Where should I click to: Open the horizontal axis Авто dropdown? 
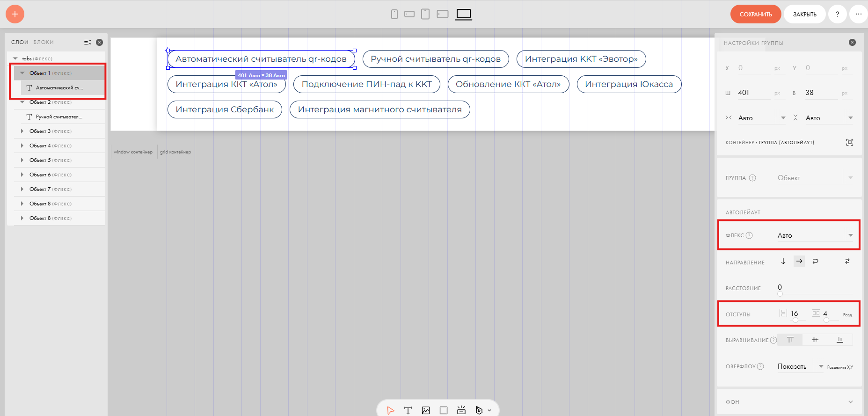tap(762, 118)
